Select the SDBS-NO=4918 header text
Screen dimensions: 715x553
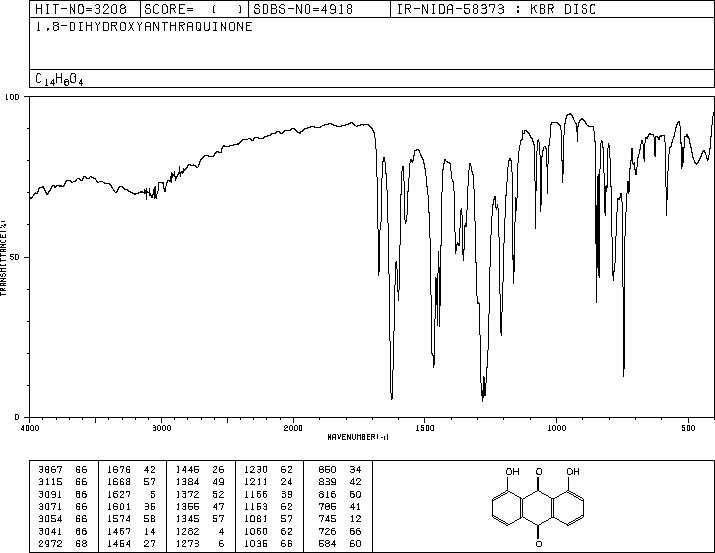click(x=303, y=9)
